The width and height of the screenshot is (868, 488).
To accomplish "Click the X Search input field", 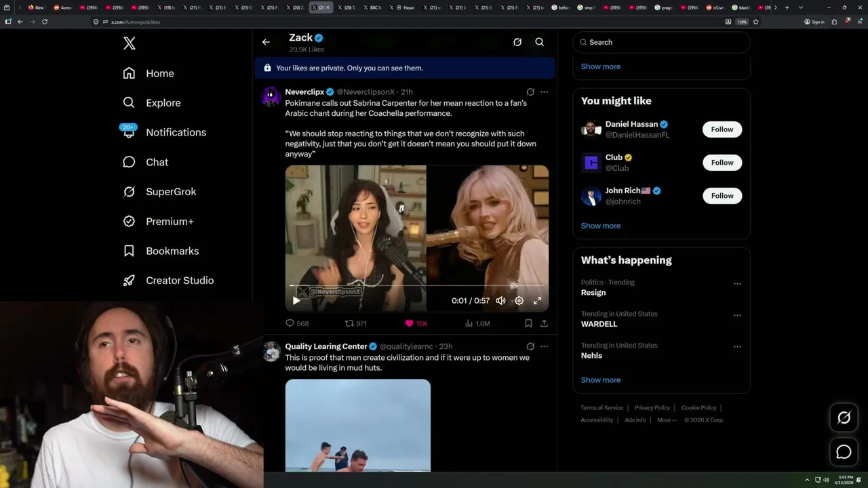I will pyautogui.click(x=661, y=42).
